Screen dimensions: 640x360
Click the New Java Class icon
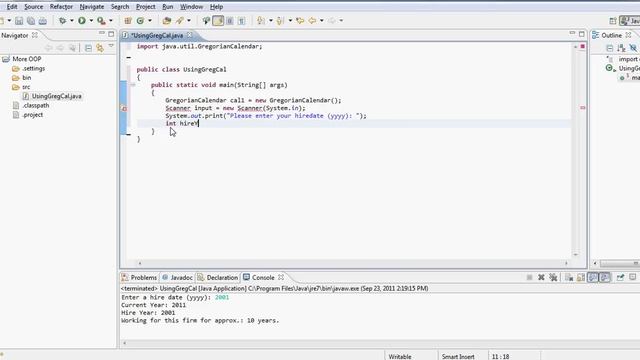pos(140,20)
